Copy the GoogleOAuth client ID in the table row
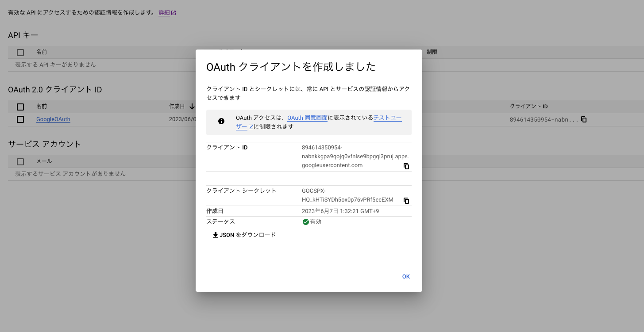The height and width of the screenshot is (332, 644). pyautogui.click(x=584, y=119)
